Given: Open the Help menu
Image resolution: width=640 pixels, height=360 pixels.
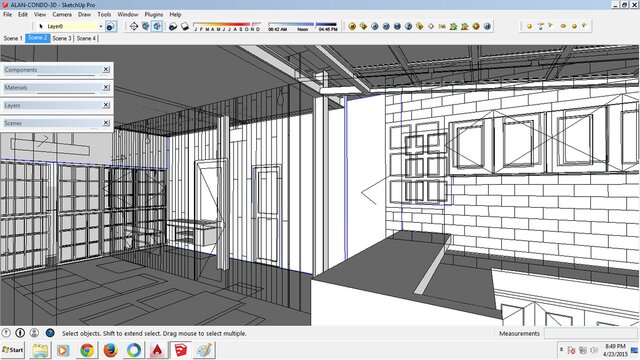Looking at the screenshot, I should (x=175, y=14).
